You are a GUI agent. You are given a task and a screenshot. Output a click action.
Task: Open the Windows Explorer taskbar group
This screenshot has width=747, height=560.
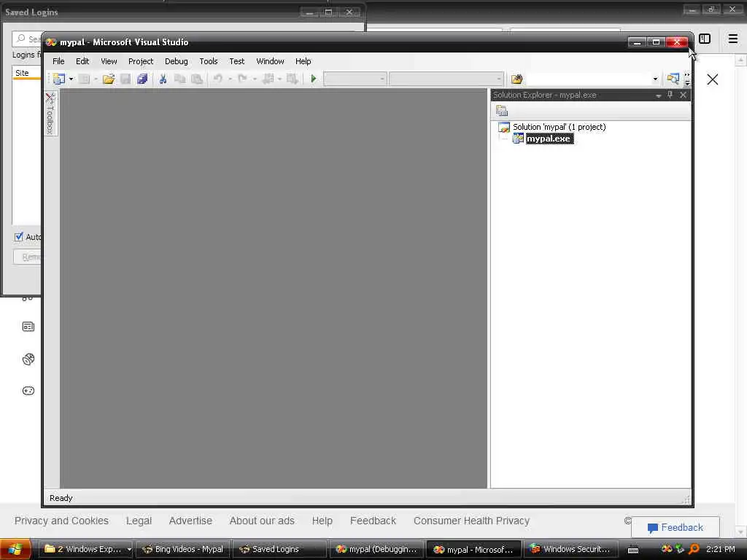pos(86,549)
